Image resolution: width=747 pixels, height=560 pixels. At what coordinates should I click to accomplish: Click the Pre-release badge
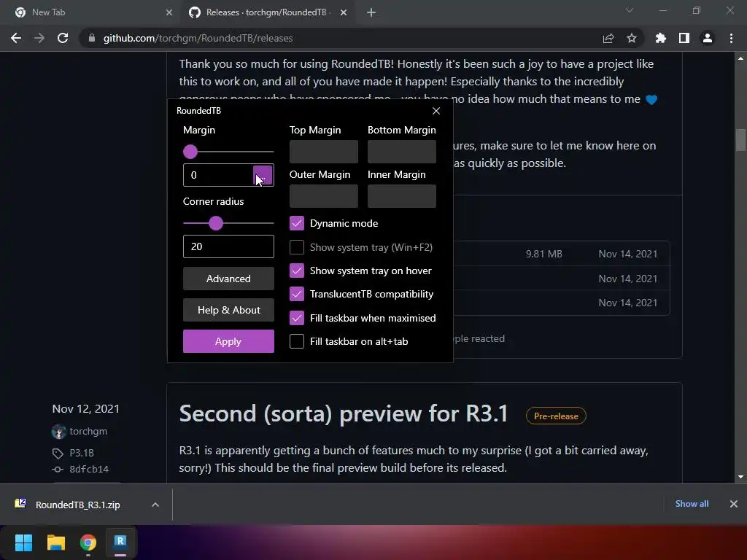click(x=556, y=416)
